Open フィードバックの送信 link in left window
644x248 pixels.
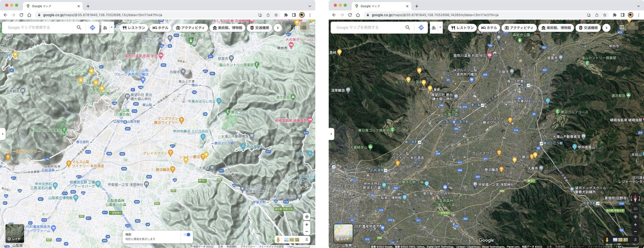271,246
